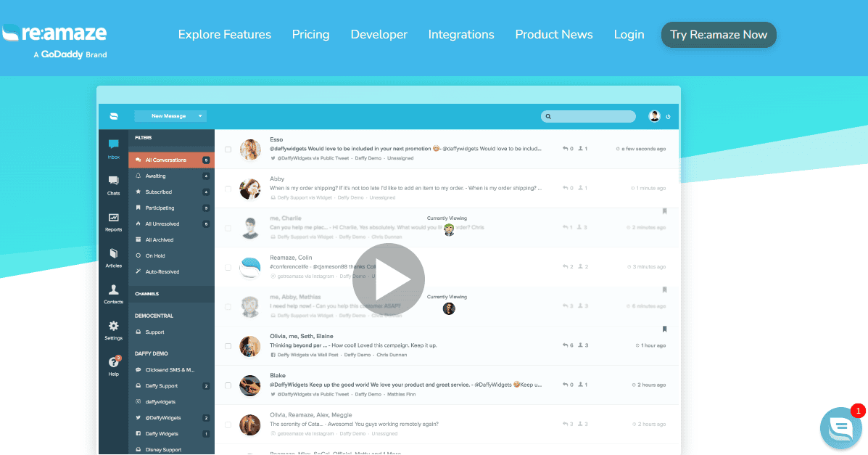Click the Login link
Screen dimensions: 868x455
[x=628, y=34]
